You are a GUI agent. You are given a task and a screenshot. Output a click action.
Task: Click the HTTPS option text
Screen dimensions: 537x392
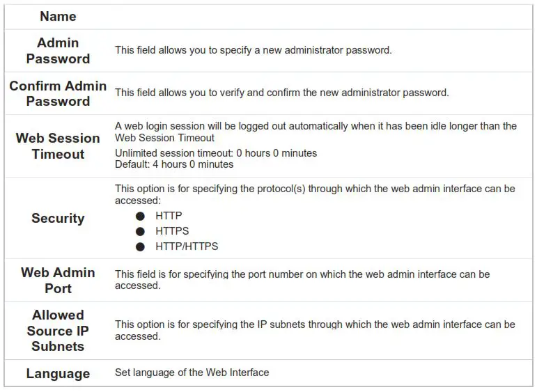pos(172,231)
